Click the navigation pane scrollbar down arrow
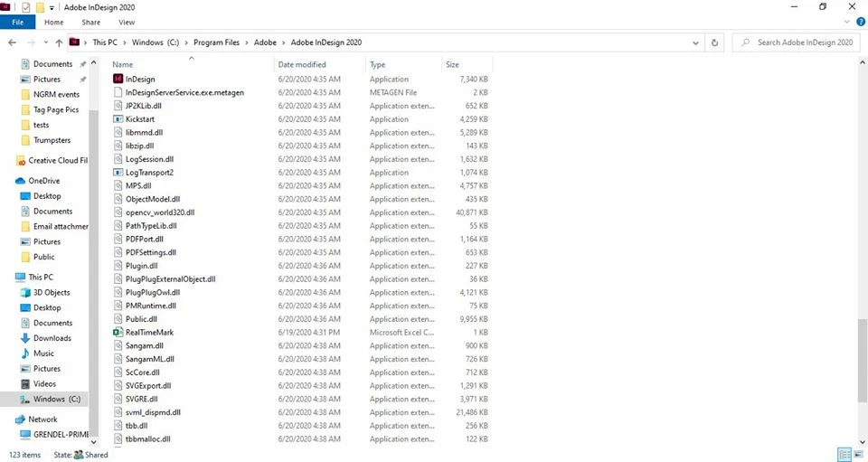Image resolution: width=868 pixels, height=462 pixels. pos(93,441)
